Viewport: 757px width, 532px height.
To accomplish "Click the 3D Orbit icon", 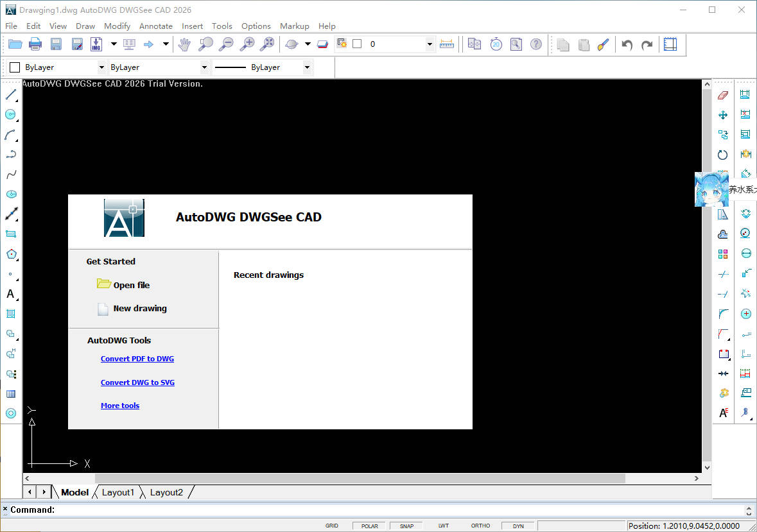I will 291,44.
